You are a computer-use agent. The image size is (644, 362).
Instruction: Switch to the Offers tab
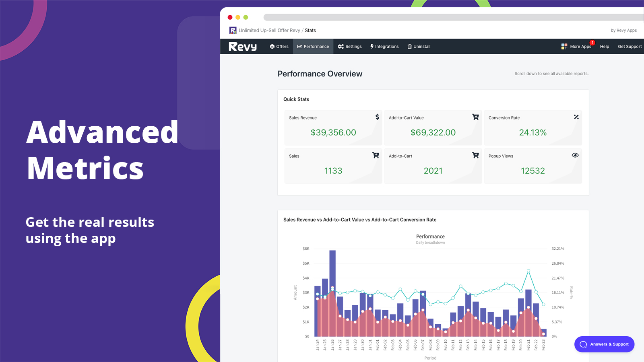(279, 47)
